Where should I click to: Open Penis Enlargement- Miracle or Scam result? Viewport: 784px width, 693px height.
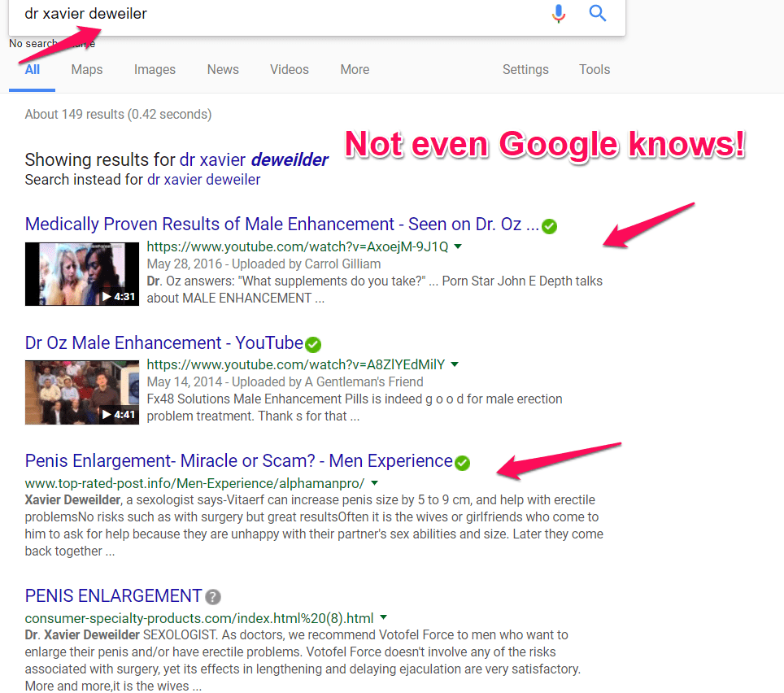pyautogui.click(x=238, y=461)
